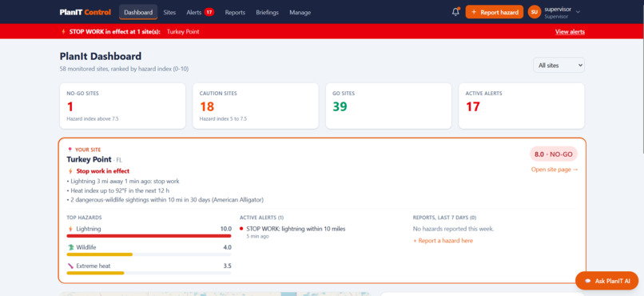Screen dimensions: 644x296
Task: Click the lightning icon in red banner
Action: pos(63,32)
